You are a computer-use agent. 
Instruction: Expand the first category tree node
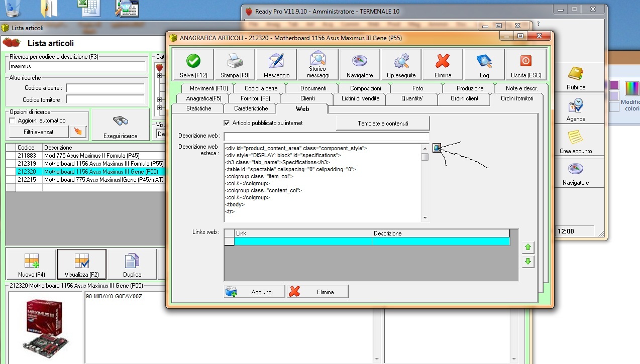(x=160, y=76)
